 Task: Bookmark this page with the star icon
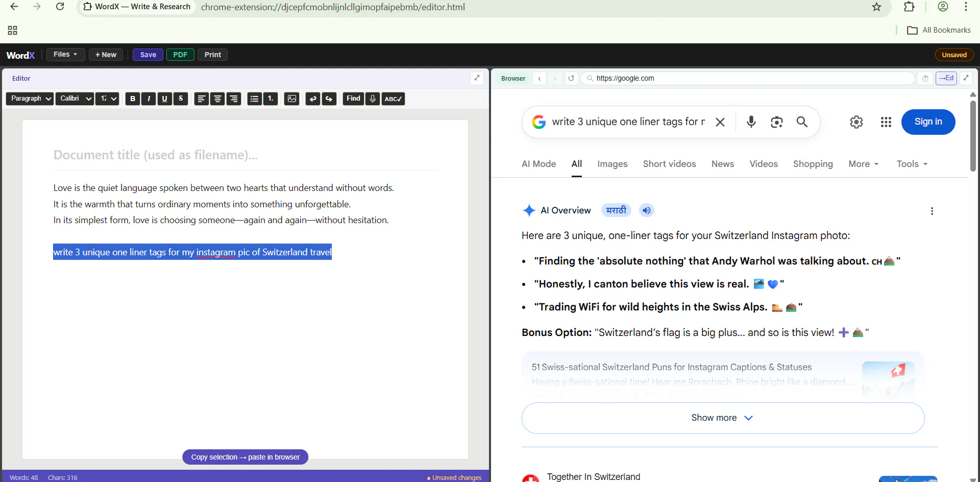coord(877,7)
